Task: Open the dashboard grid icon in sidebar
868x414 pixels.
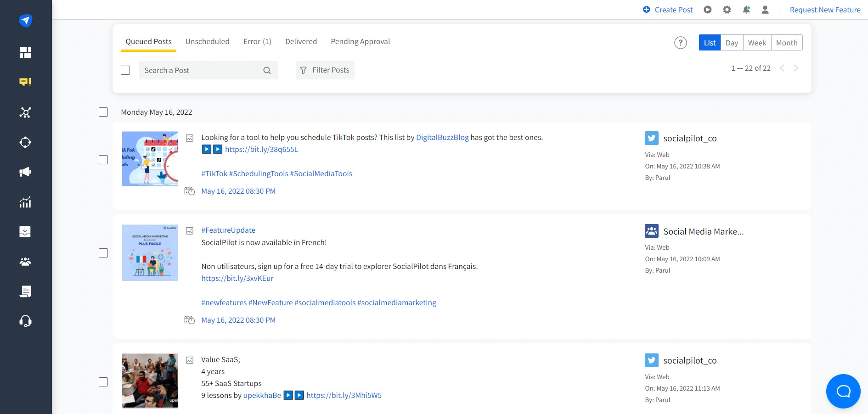Action: [x=25, y=52]
